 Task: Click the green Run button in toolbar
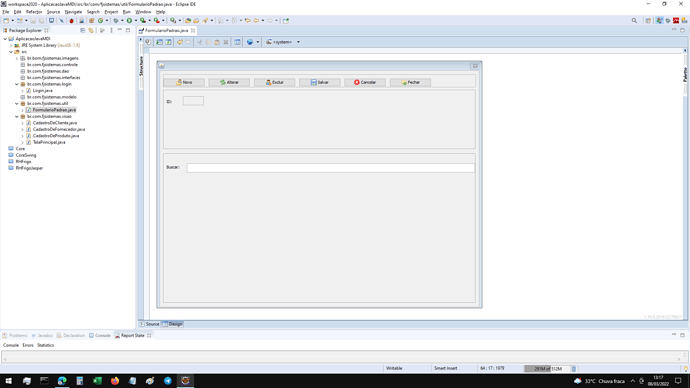(x=129, y=20)
